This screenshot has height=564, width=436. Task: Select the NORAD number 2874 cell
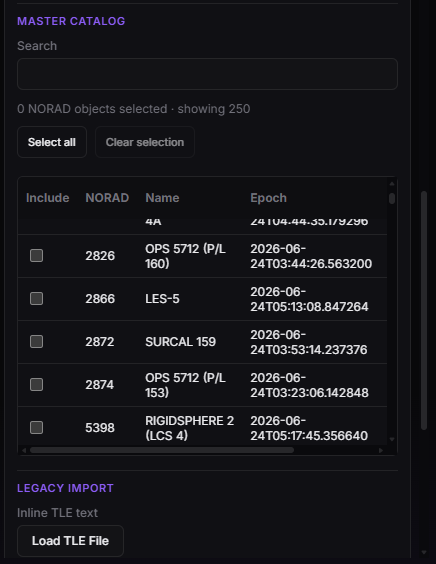point(100,385)
